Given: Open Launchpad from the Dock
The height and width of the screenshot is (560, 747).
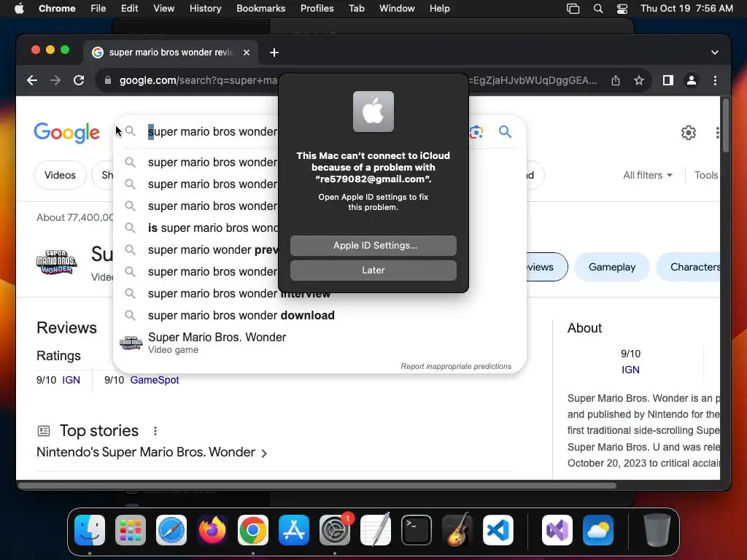Looking at the screenshot, I should tap(131, 530).
